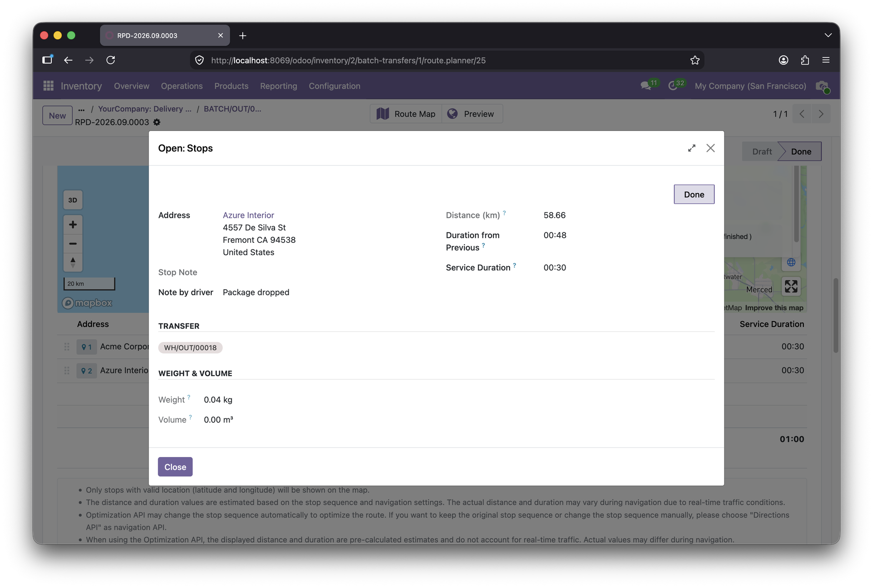Expand the breadcrumb ellipsis menu
This screenshot has width=873, height=588.
click(x=81, y=109)
